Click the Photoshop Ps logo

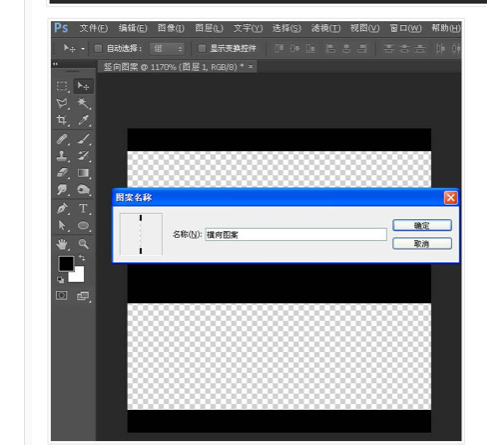point(61,28)
